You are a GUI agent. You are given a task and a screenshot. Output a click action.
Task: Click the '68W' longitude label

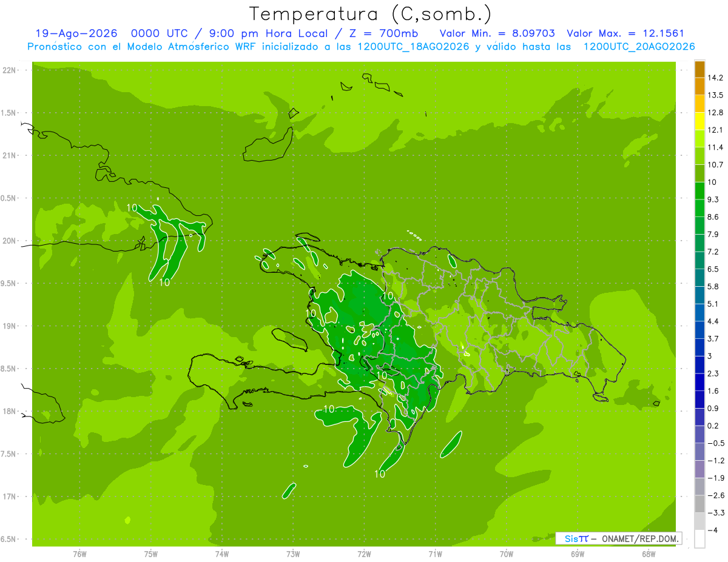click(648, 554)
